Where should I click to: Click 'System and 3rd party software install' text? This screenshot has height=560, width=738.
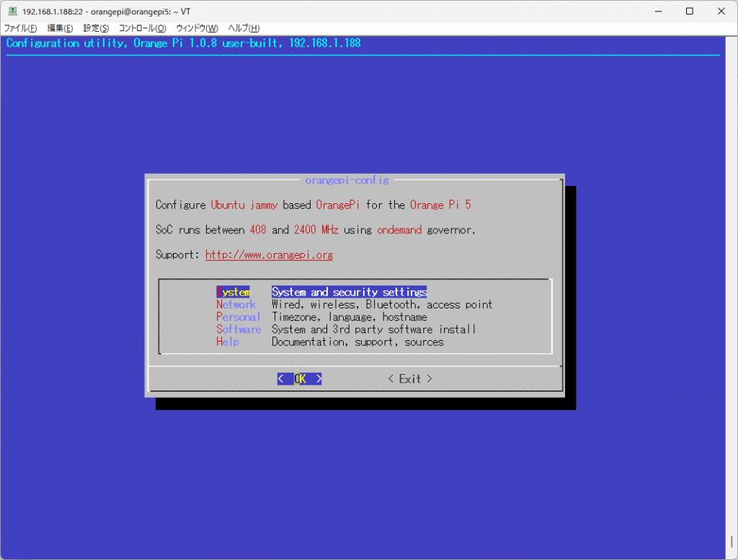(x=374, y=329)
